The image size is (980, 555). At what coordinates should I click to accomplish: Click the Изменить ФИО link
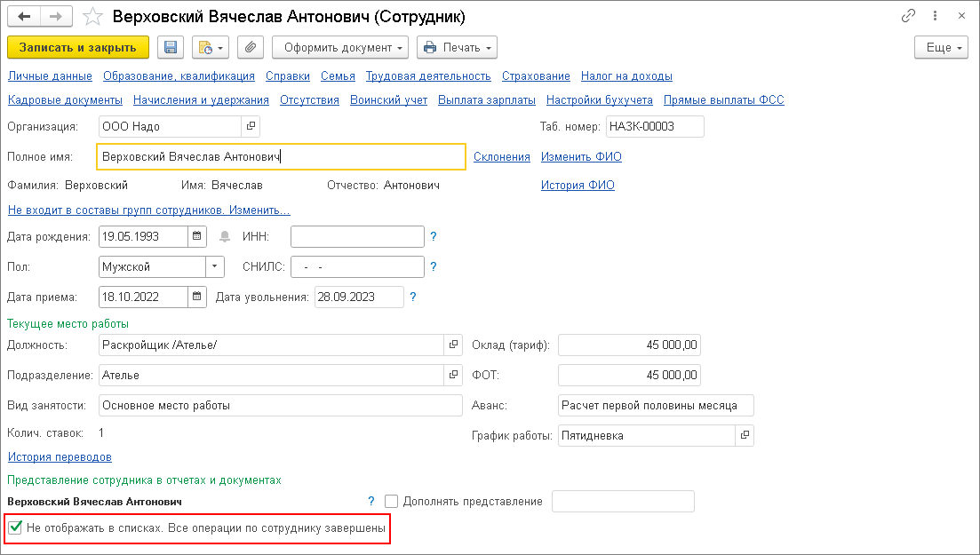coord(581,157)
